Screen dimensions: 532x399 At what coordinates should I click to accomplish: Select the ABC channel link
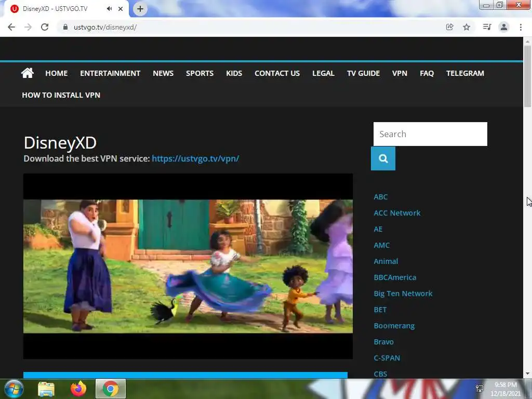(381, 197)
